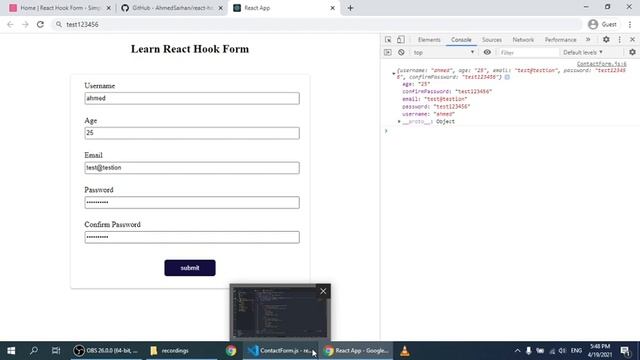
Task: Open a new browser tab
Action: tap(350, 8)
